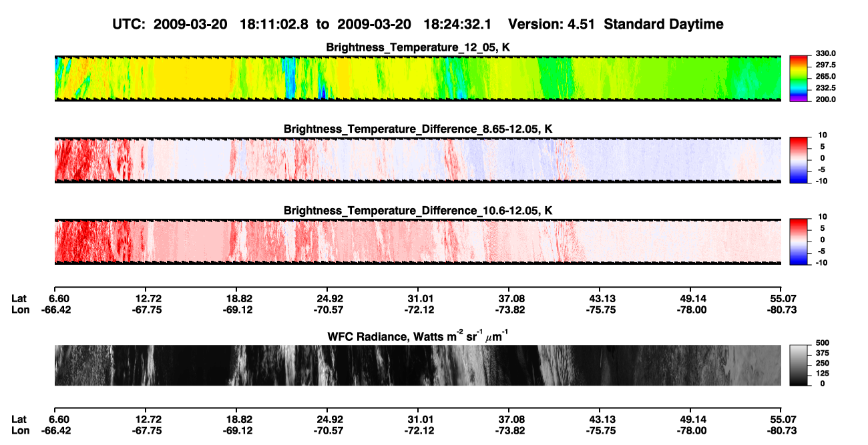This screenshot has width=868, height=445.
Task: Click bottom axis latitude value 43.13
Action: 600,419
